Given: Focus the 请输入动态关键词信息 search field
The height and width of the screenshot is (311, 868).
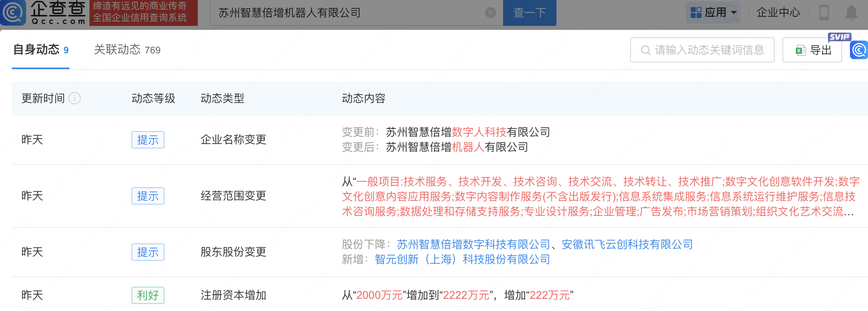Looking at the screenshot, I should 702,50.
